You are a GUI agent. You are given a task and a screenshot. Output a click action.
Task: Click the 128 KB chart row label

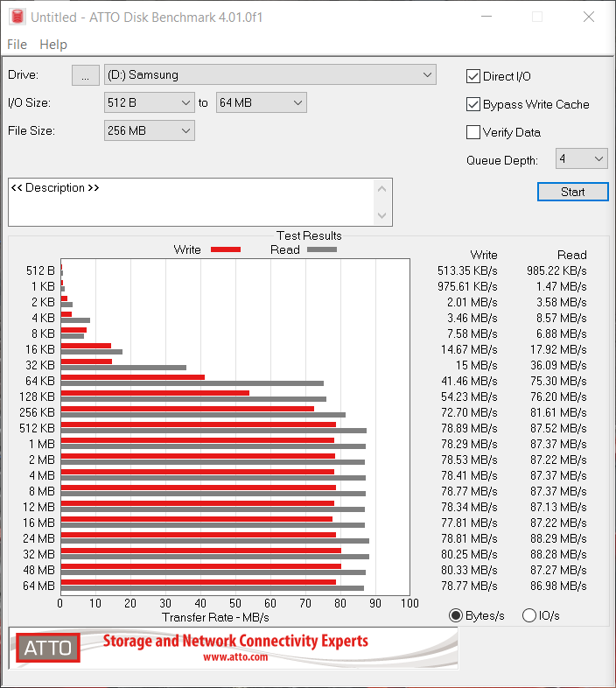coord(37,397)
